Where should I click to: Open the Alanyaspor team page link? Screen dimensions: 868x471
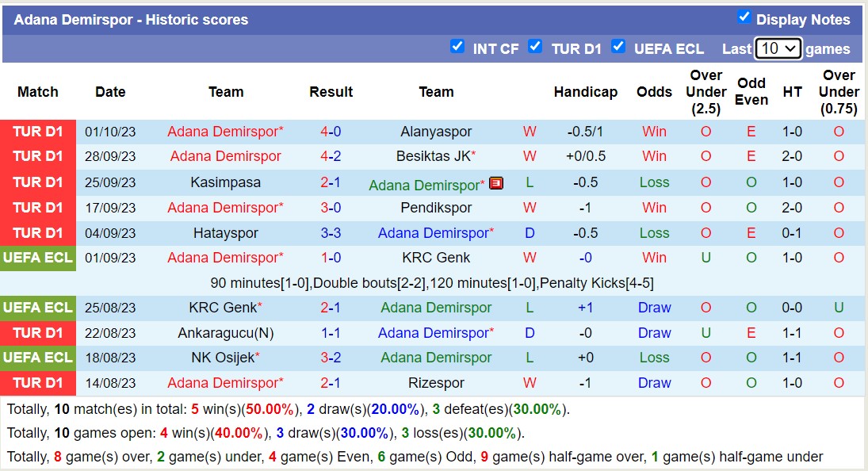436,131
